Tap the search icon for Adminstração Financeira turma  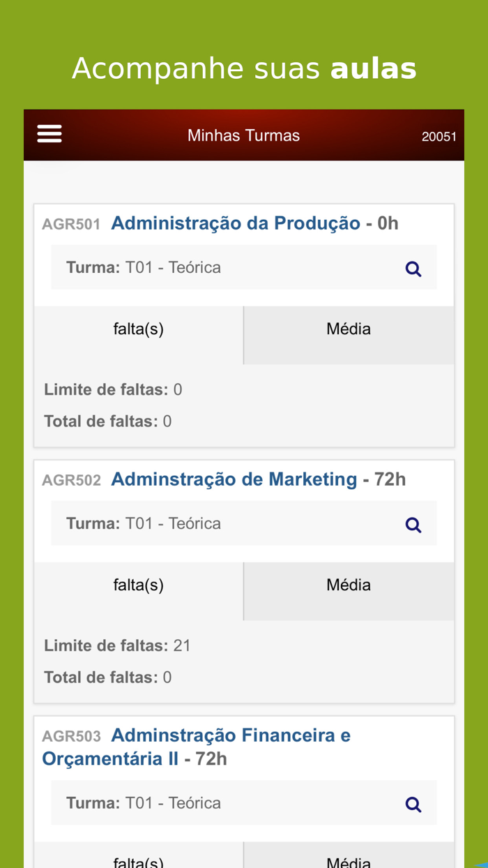(413, 805)
